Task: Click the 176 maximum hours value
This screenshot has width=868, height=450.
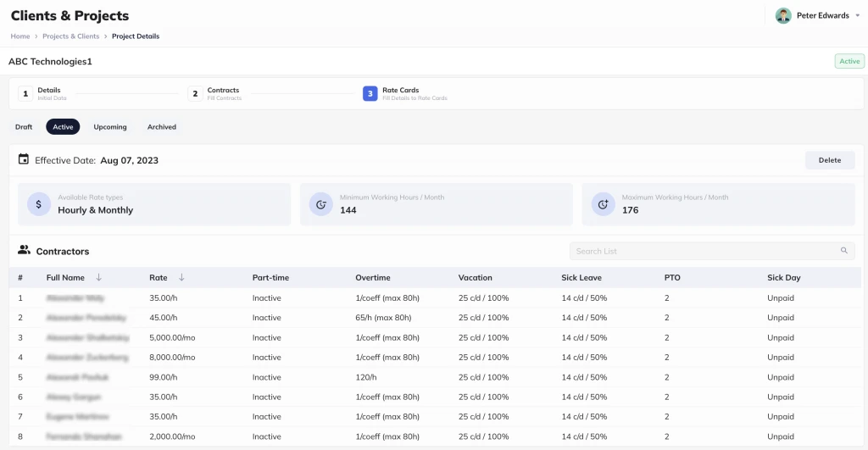Action: (630, 210)
